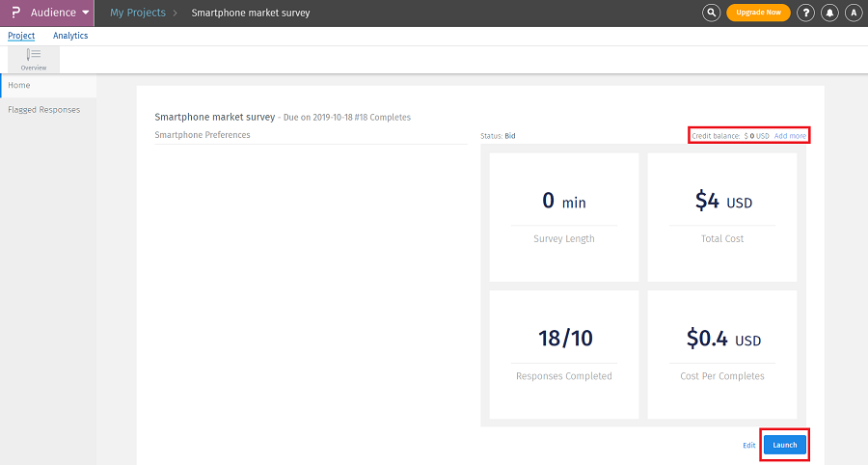This screenshot has width=868, height=465.
Task: Expand the Audience product dropdown
Action: click(x=86, y=14)
